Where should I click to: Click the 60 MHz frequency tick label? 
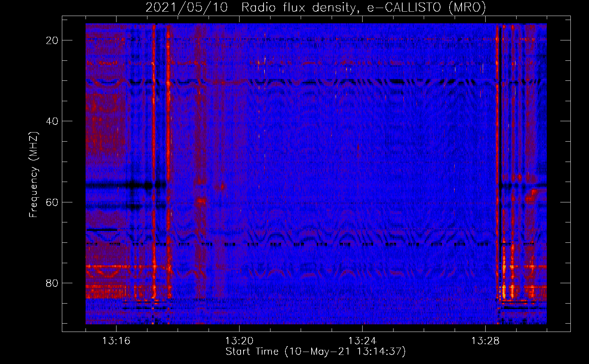click(52, 202)
